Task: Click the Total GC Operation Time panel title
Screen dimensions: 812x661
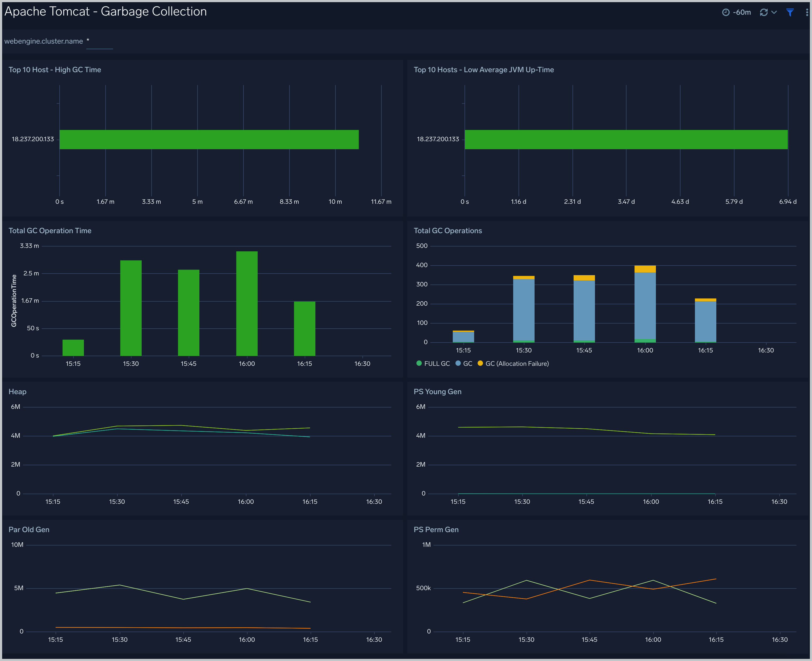Action: (50, 231)
